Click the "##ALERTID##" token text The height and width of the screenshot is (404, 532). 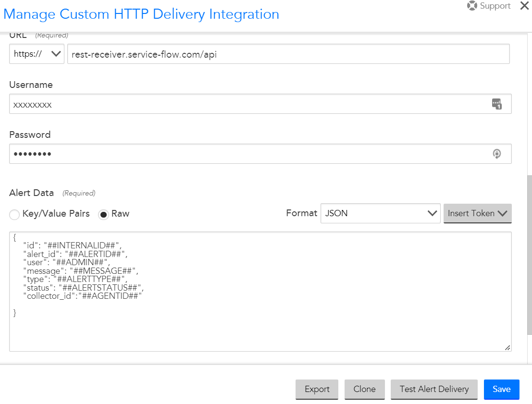(95, 254)
